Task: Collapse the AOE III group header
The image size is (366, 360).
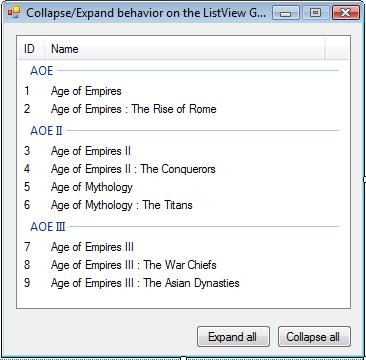Action: coord(48,227)
